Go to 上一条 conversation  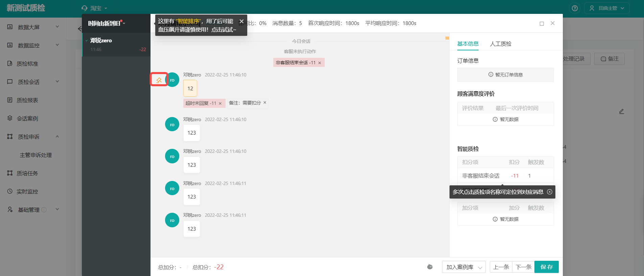click(501, 267)
